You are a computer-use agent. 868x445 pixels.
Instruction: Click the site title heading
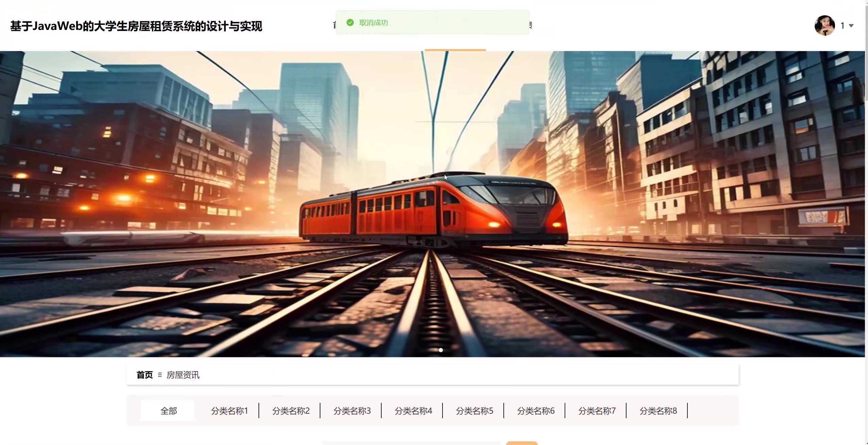click(x=136, y=26)
